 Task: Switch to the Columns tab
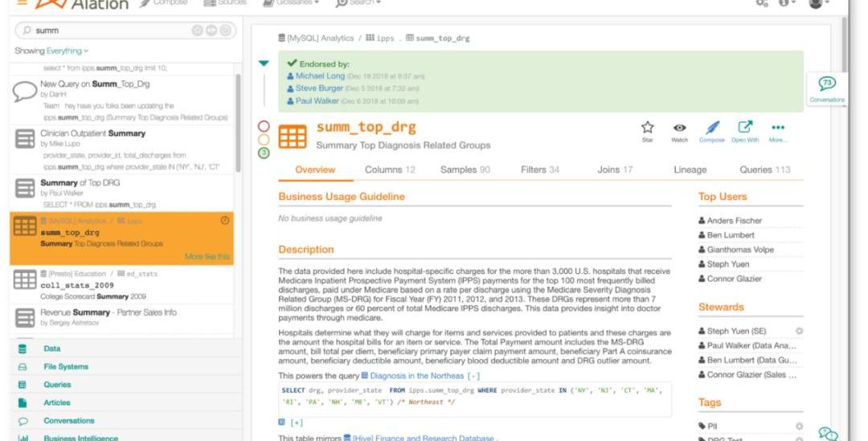(389, 169)
